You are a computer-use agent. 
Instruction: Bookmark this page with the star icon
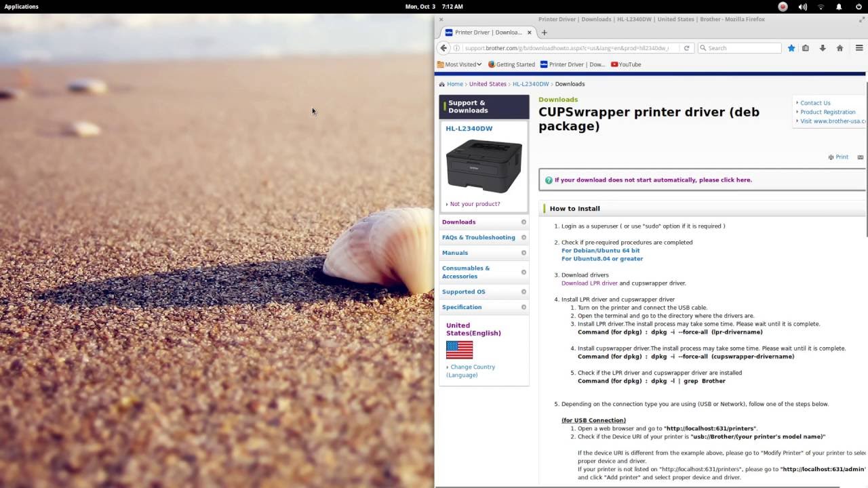(791, 48)
